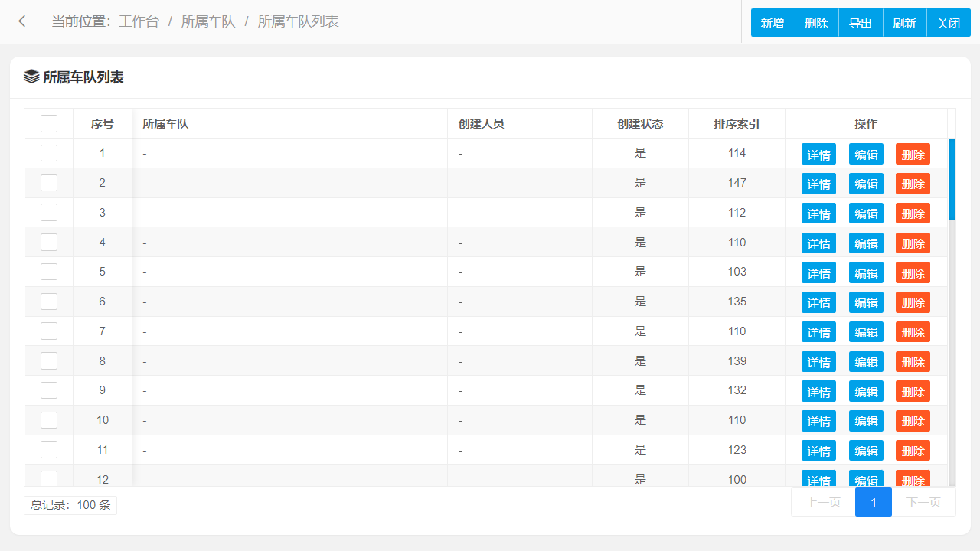
Task: Check the checkbox for row 3
Action: click(x=49, y=213)
